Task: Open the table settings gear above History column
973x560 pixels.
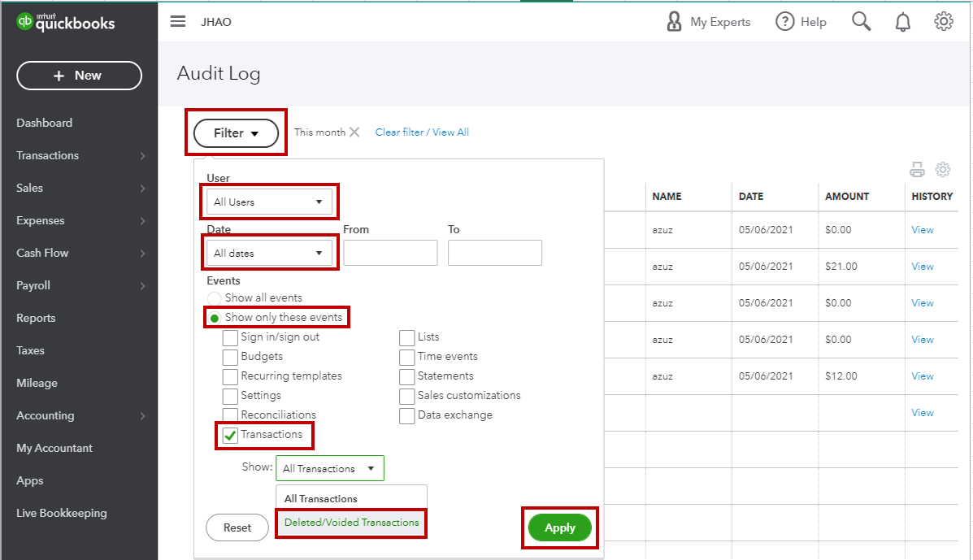Action: point(943,169)
